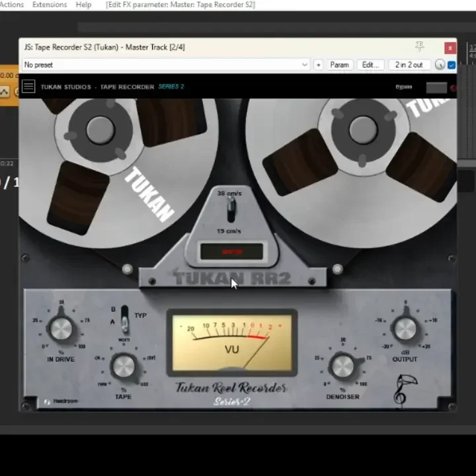Click the OUTPUT dB knob
Viewport: 476px width, 476px height.
point(405,329)
